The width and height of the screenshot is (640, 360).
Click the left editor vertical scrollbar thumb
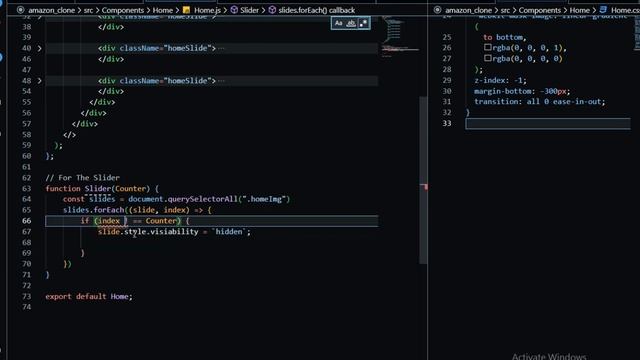click(423, 180)
